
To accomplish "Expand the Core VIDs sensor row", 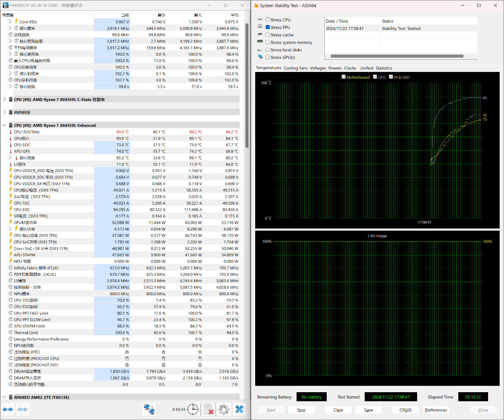I will [x=10, y=22].
